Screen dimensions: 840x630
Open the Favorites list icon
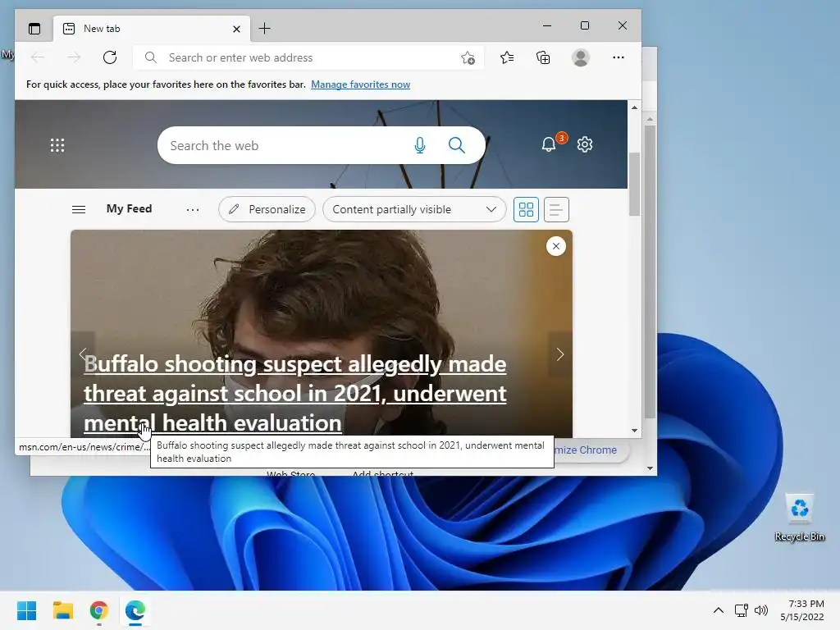pyautogui.click(x=507, y=57)
